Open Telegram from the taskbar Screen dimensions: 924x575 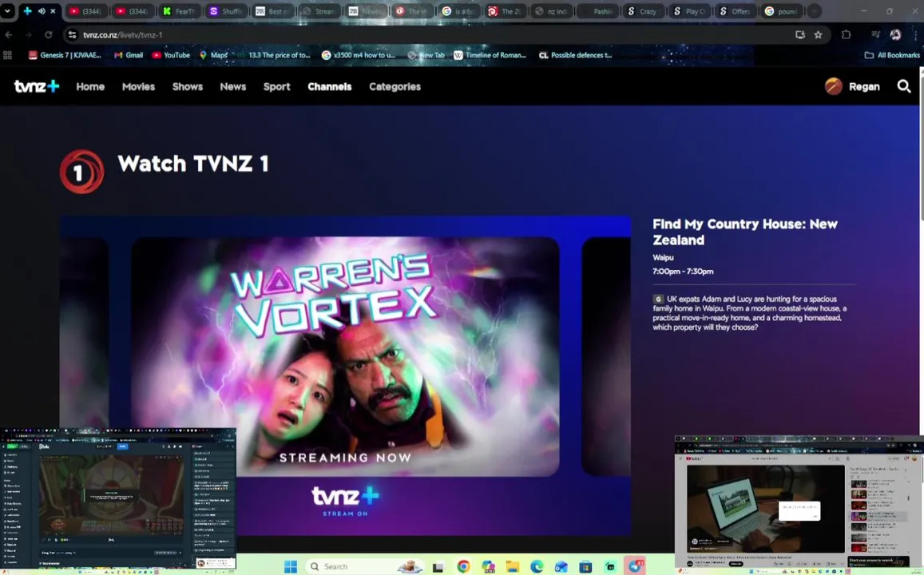635,566
